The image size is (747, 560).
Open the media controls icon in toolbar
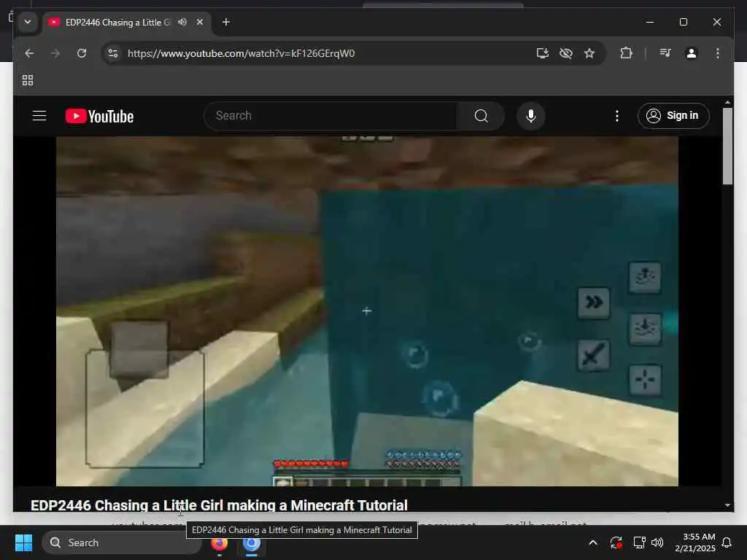click(x=665, y=53)
